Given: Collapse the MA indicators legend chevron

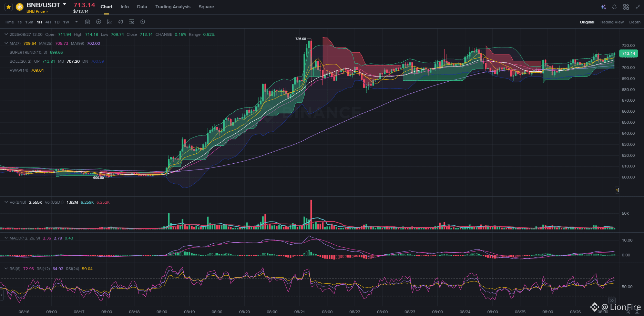Looking at the screenshot, I should click(6, 43).
